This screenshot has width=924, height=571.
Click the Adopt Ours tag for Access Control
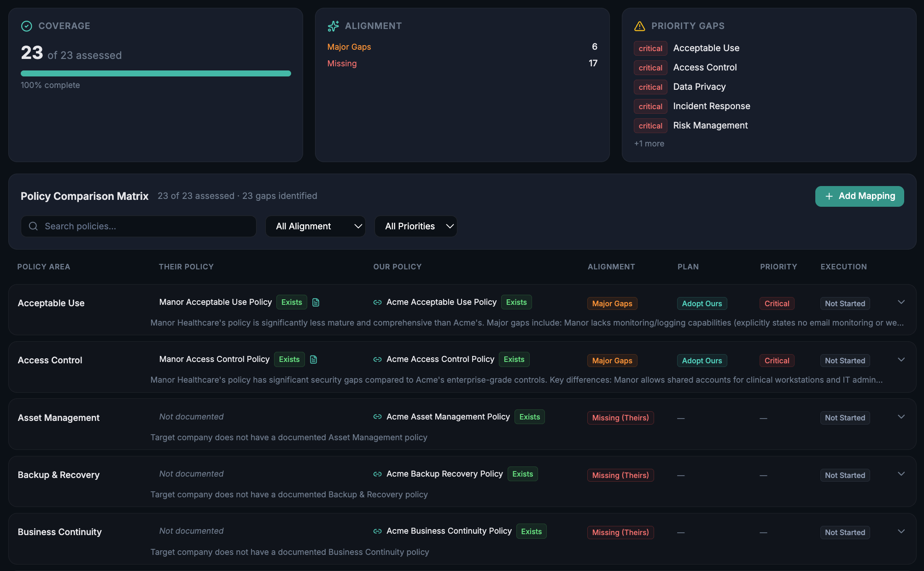point(702,361)
